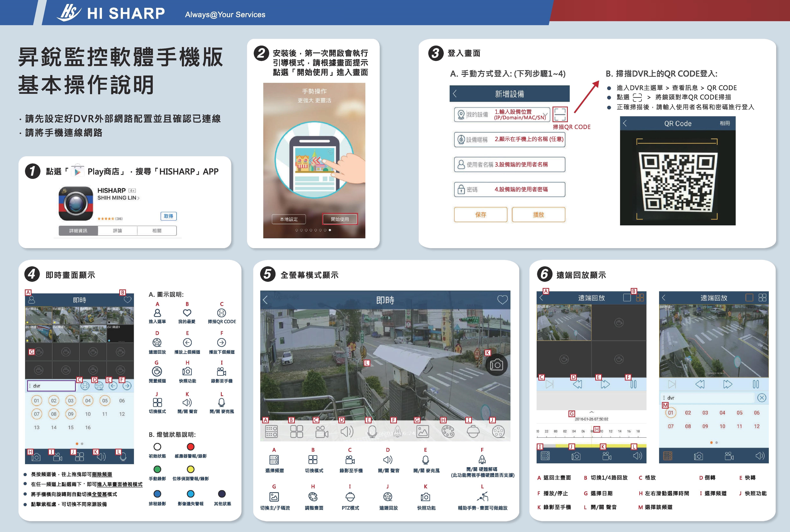Open remote playback in the full-screen toolbar
The width and height of the screenshot is (790, 532).
click(498, 431)
